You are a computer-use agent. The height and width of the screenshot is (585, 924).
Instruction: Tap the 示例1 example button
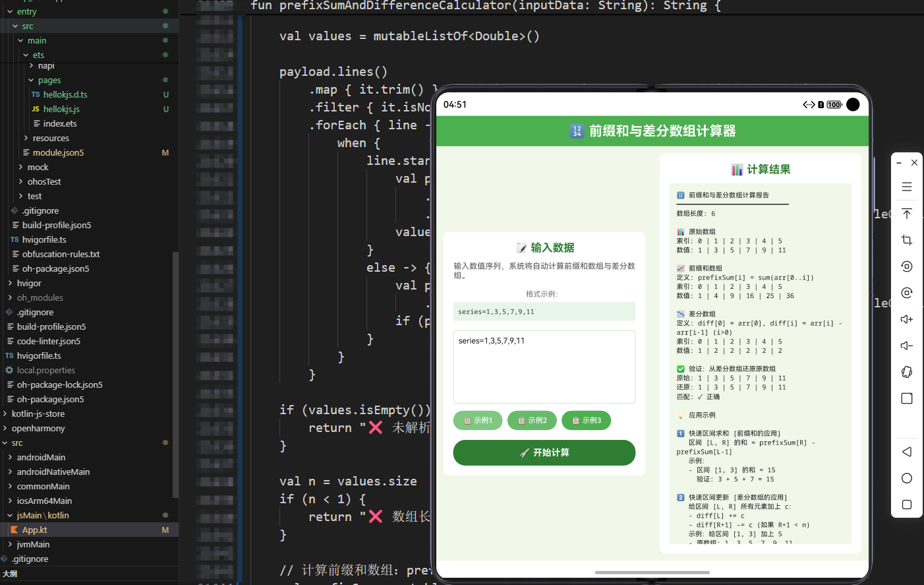coord(478,420)
